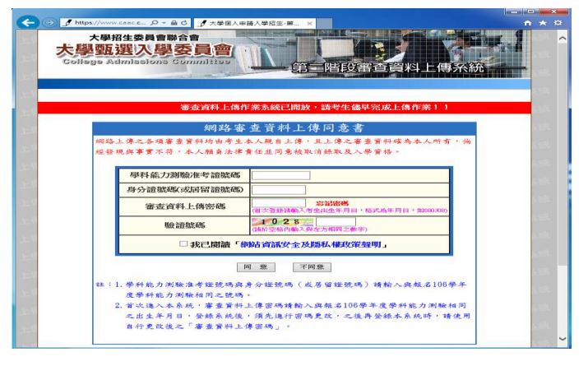Open 網站資訊安全及隱私權政策聲明 link
588x366 pixels.
pos(311,245)
